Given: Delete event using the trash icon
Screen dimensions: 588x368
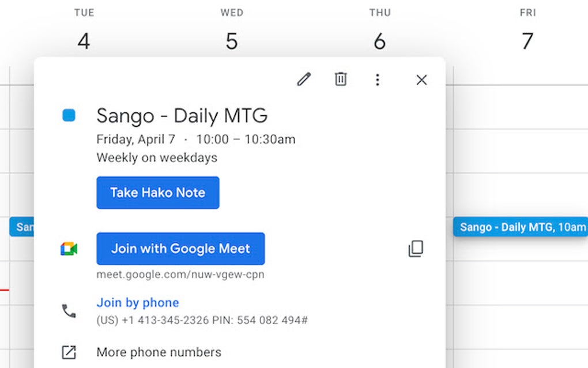Looking at the screenshot, I should pos(341,80).
